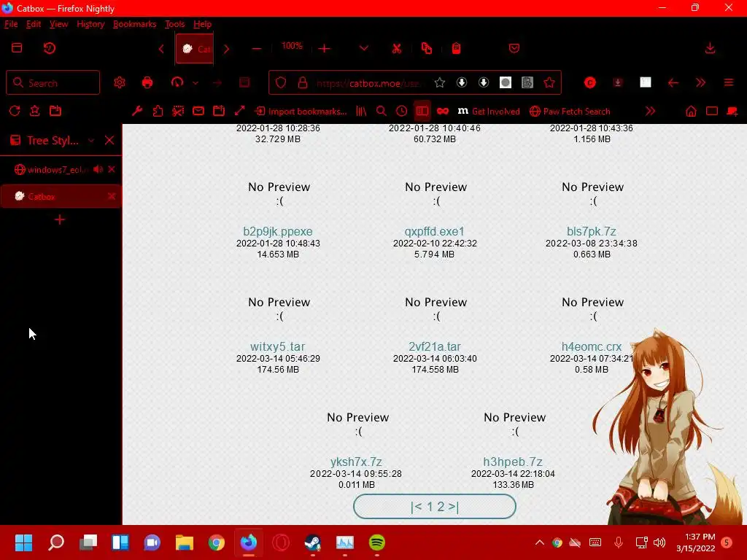
Task: Click the Paste clipboard icon
Action: [456, 49]
